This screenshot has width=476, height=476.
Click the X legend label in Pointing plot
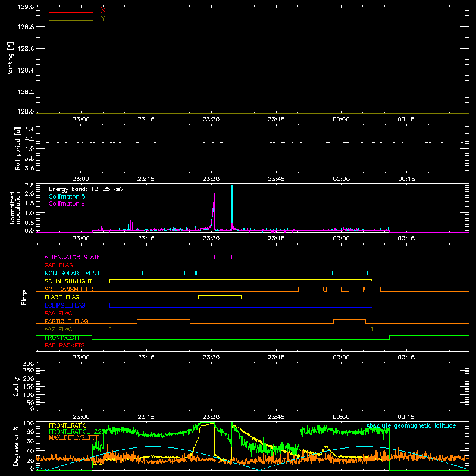[x=103, y=11]
